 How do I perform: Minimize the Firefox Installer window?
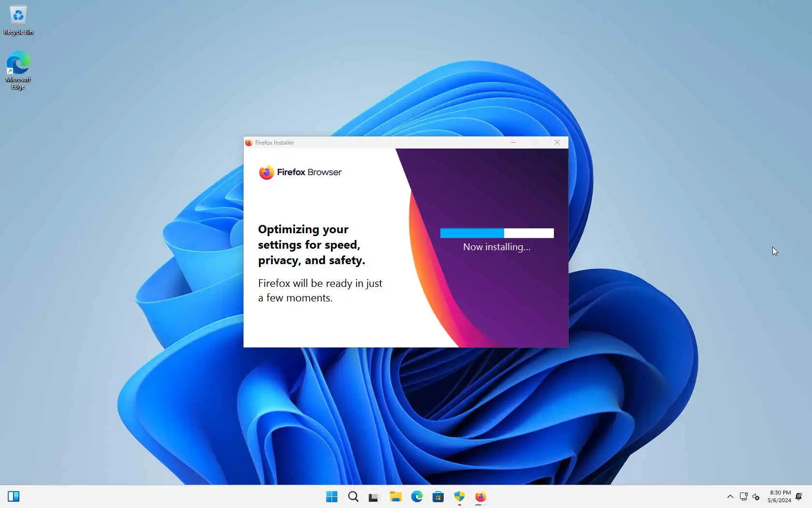click(x=513, y=142)
